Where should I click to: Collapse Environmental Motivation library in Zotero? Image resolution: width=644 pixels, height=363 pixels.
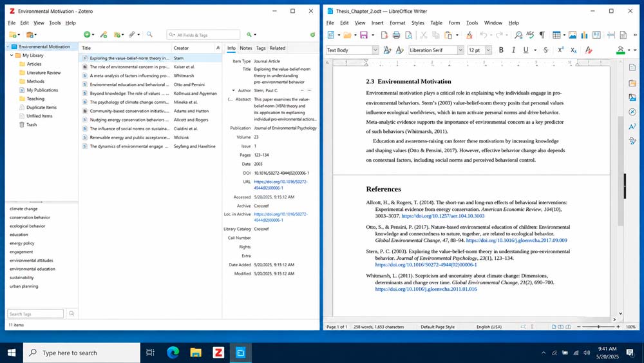pyautogui.click(x=8, y=46)
